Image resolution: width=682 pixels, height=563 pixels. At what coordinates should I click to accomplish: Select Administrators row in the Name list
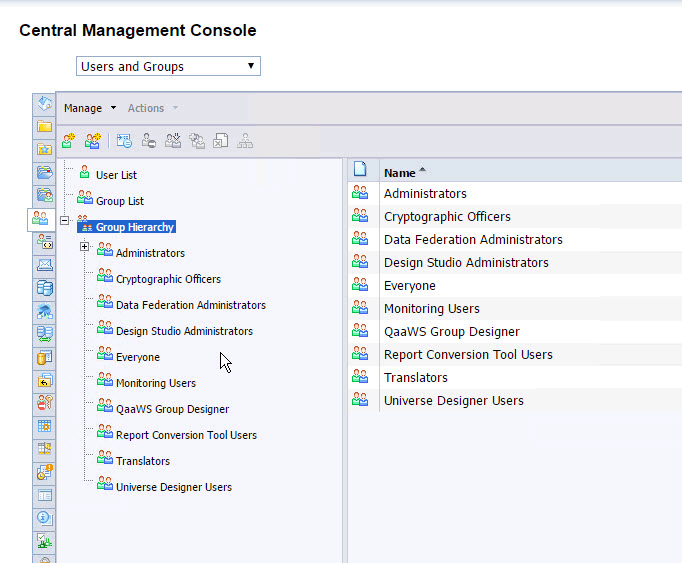(x=515, y=193)
